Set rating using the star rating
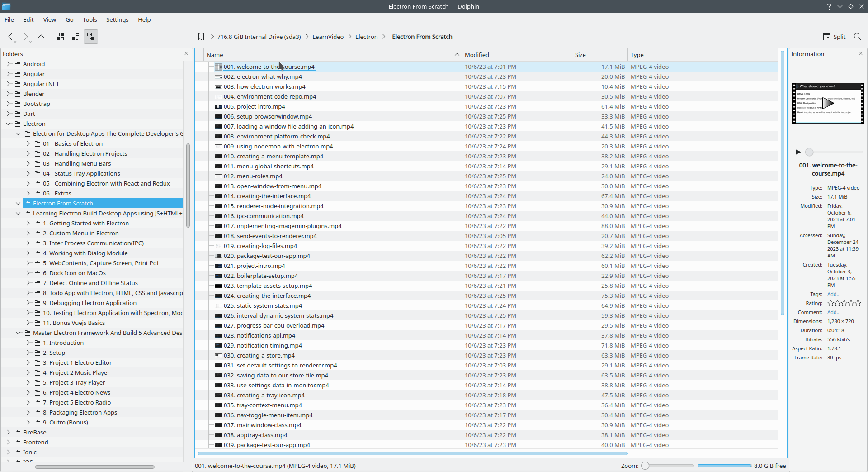Screen dimensions: 868x472 click(x=844, y=303)
